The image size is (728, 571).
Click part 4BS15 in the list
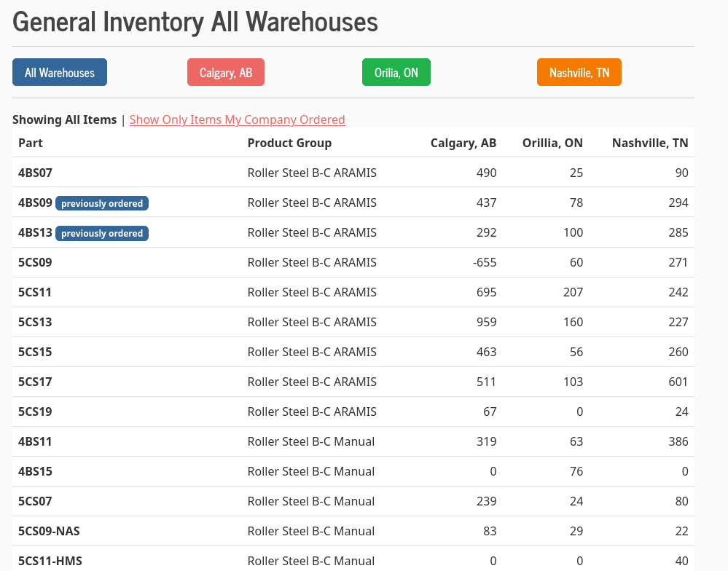coord(35,472)
